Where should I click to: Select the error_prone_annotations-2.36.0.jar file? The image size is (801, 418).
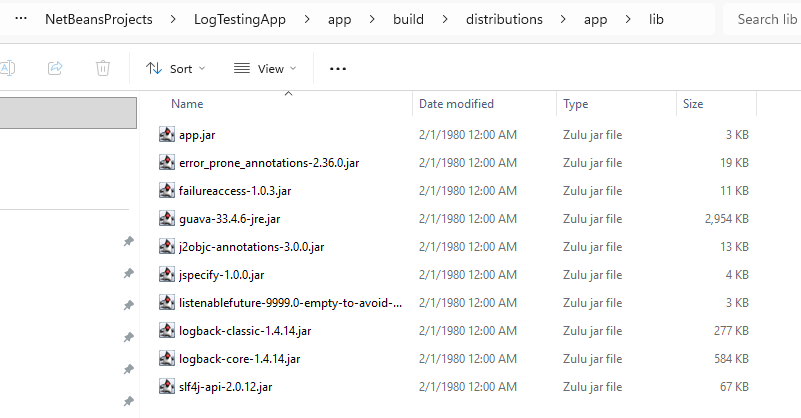pyautogui.click(x=269, y=162)
